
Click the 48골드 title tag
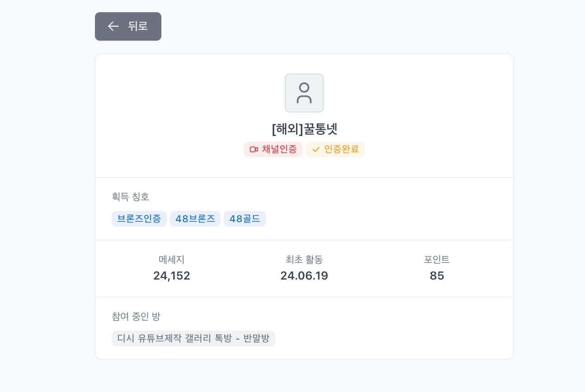click(x=245, y=219)
